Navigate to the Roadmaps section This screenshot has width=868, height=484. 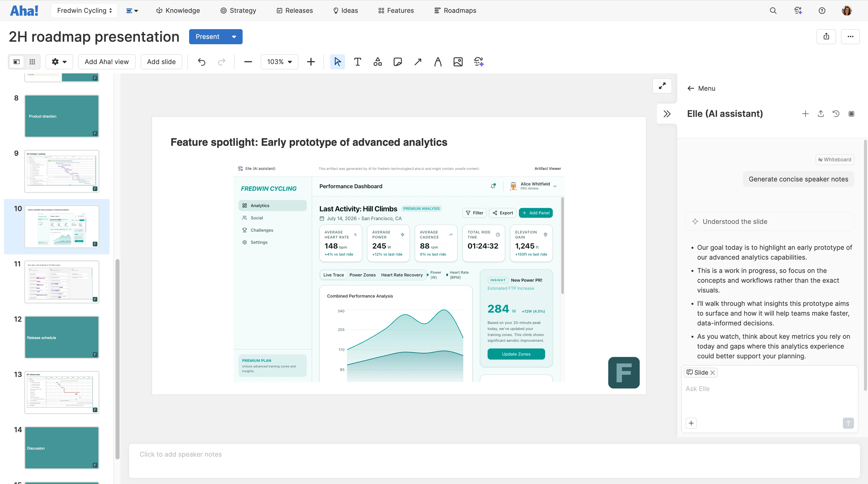455,11
